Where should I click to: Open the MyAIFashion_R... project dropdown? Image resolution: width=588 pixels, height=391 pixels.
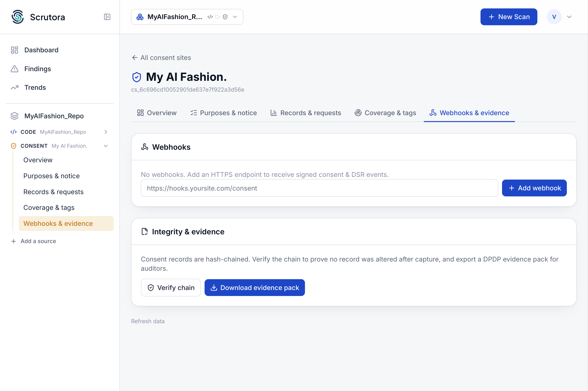pos(187,17)
